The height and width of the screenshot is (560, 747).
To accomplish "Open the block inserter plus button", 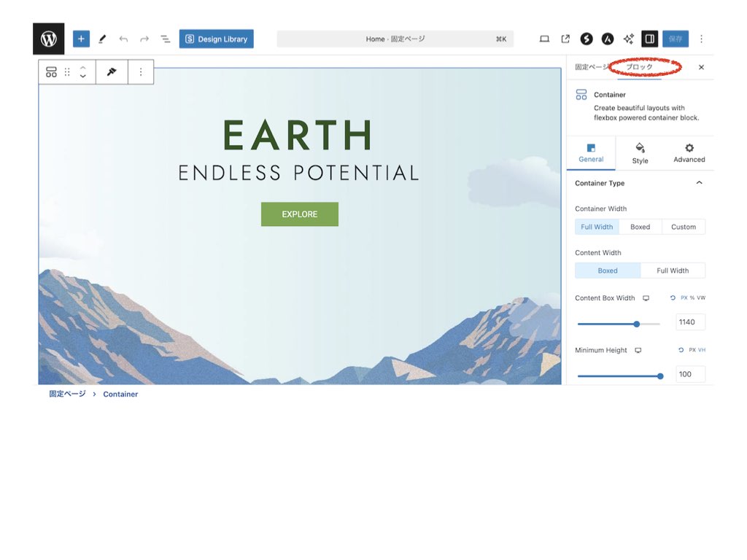I will point(81,39).
